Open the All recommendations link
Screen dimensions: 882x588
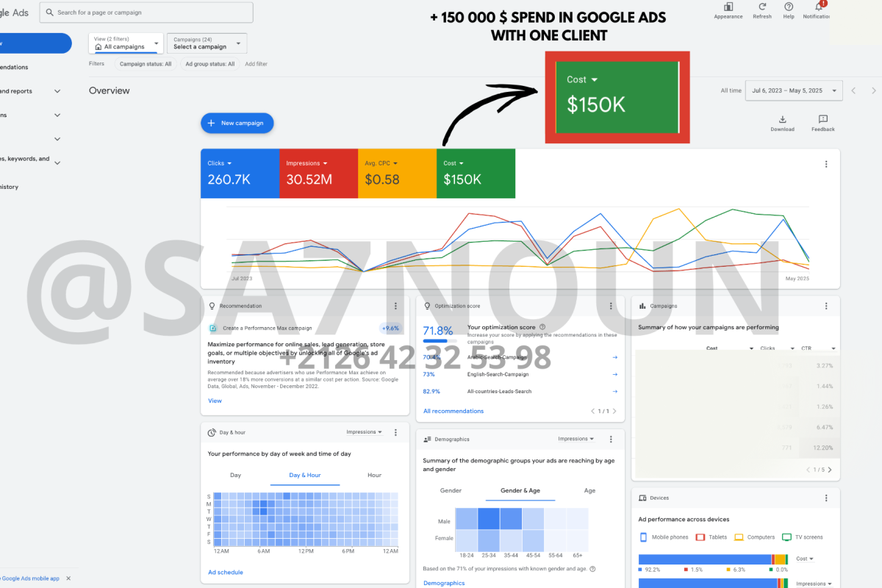[453, 412]
